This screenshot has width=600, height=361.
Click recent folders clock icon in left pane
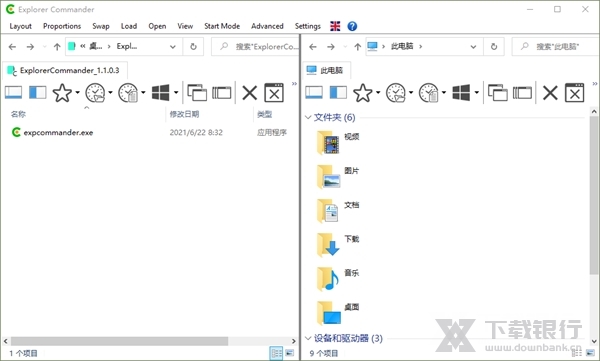(x=95, y=93)
